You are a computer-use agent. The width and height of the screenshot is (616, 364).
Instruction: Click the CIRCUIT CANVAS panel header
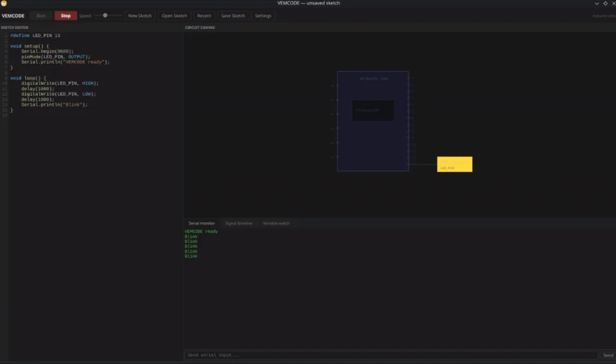[200, 28]
